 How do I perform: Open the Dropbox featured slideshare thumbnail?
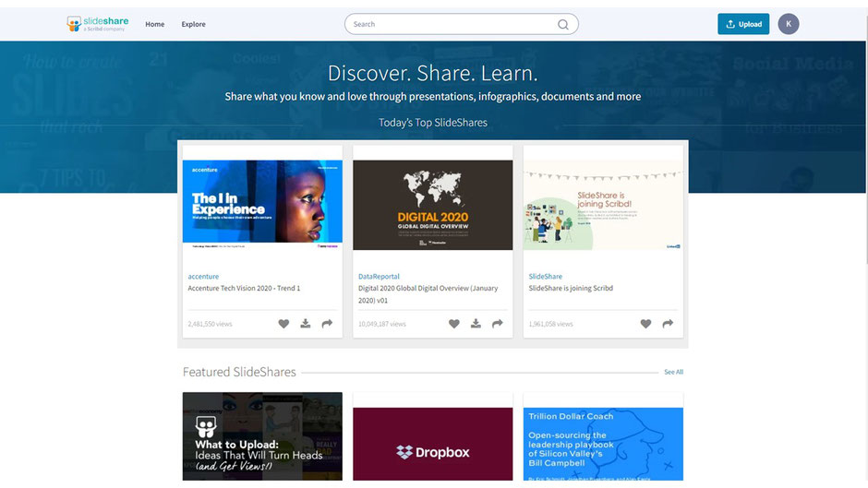tap(433, 444)
